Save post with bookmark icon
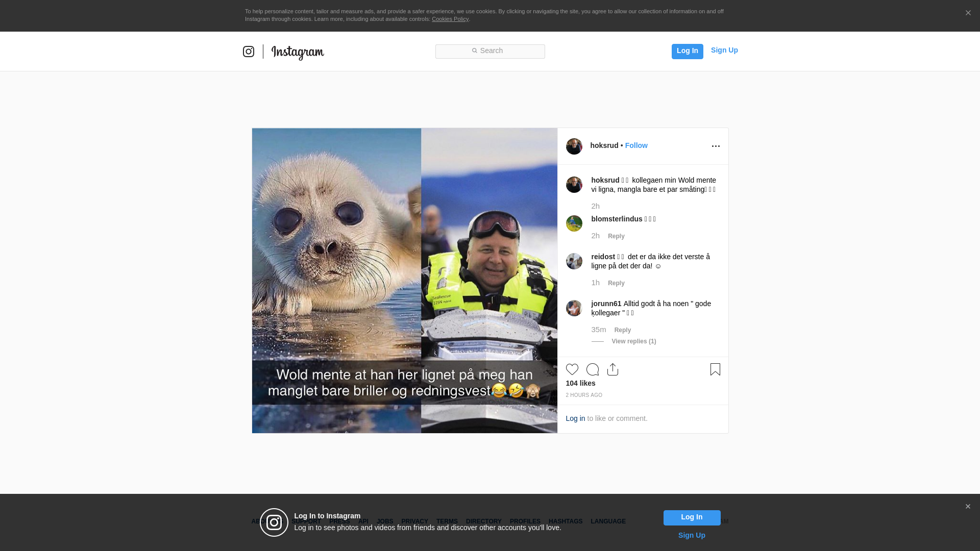The width and height of the screenshot is (980, 551). (715, 369)
